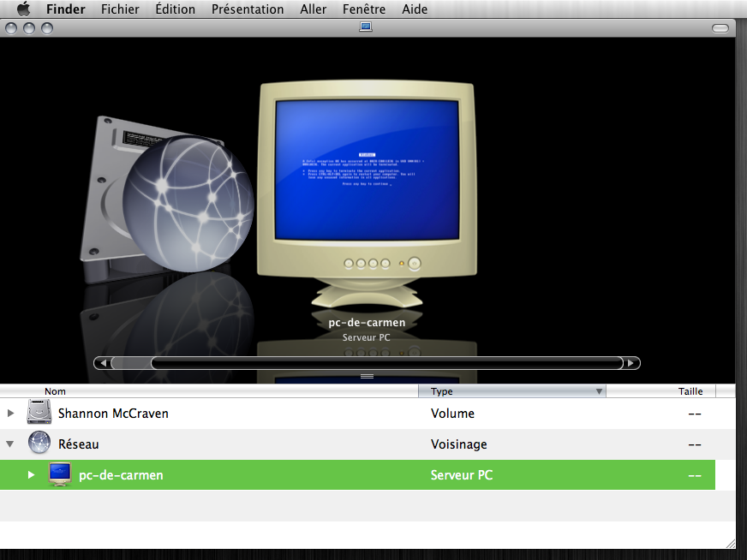Sort the list by Taille column
The height and width of the screenshot is (560, 747).
tap(660, 391)
